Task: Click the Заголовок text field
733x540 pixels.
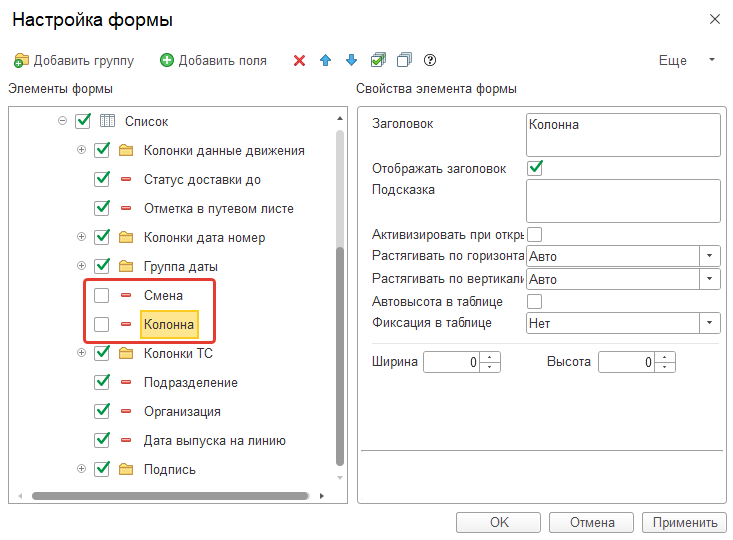Action: pos(623,135)
